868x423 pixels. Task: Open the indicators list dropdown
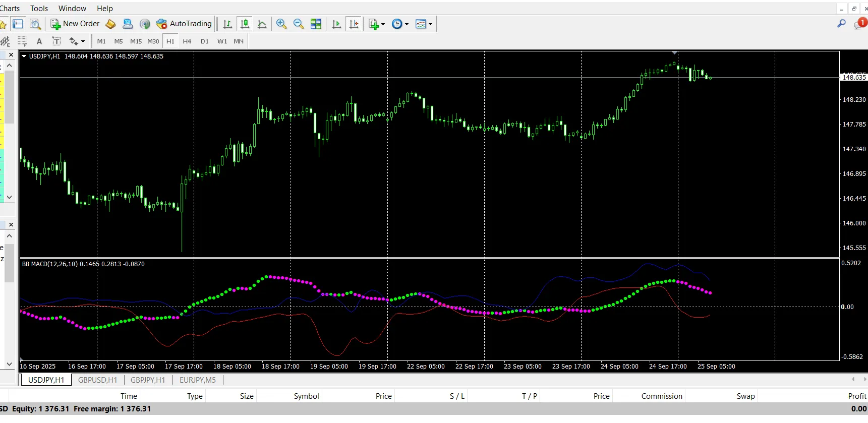(x=377, y=24)
